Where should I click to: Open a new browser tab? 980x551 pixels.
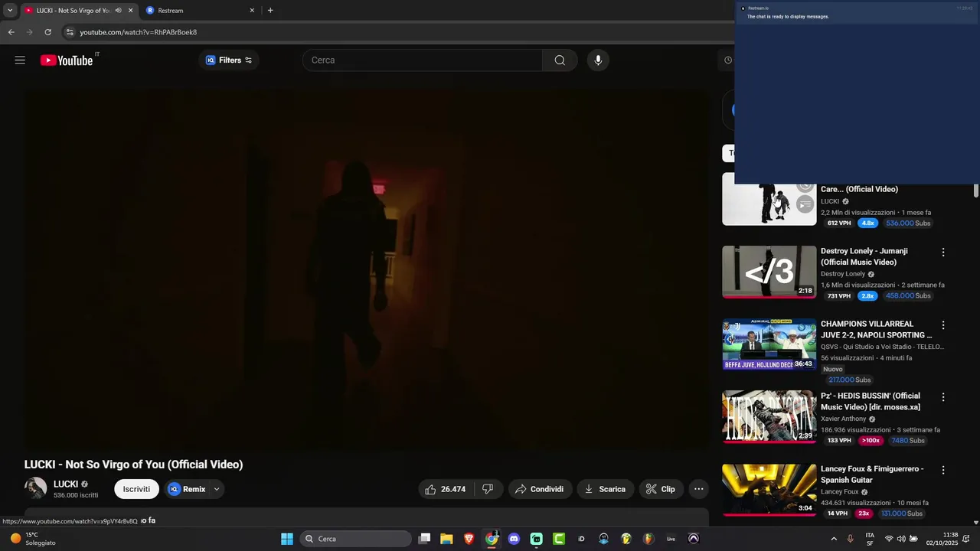[x=270, y=11]
